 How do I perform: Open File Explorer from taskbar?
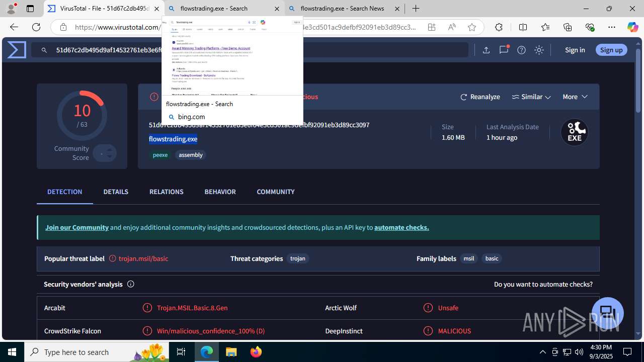click(x=231, y=352)
